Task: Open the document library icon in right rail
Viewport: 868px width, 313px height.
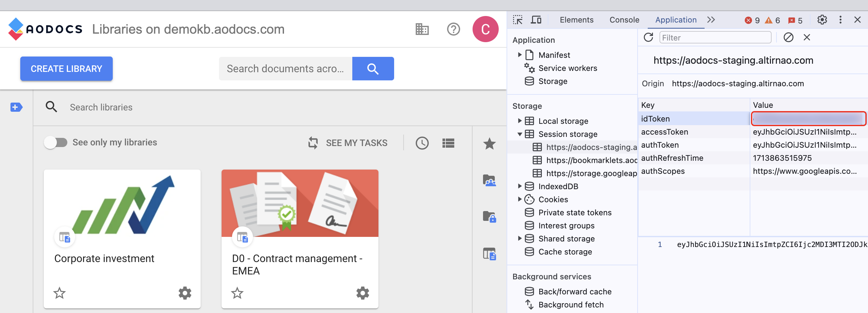Action: pos(489,254)
